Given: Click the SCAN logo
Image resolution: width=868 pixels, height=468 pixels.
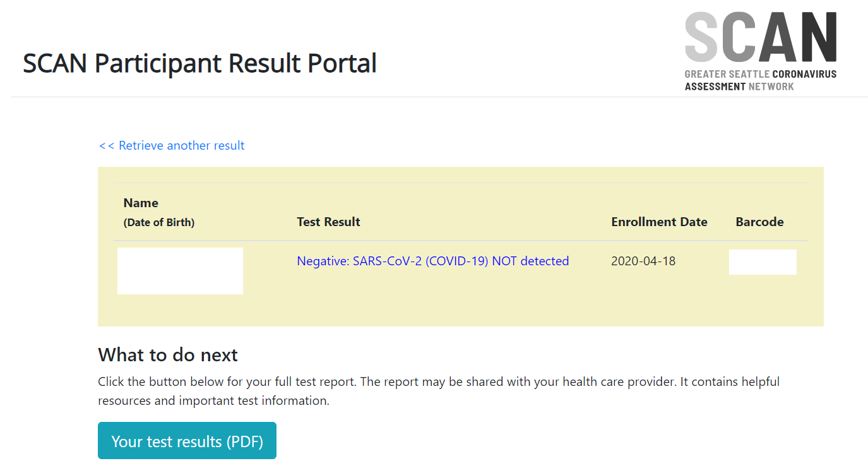Looking at the screenshot, I should tap(761, 52).
